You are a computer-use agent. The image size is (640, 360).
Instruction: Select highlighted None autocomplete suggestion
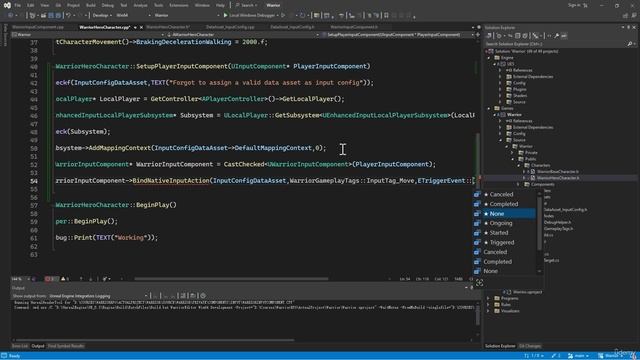[504, 214]
